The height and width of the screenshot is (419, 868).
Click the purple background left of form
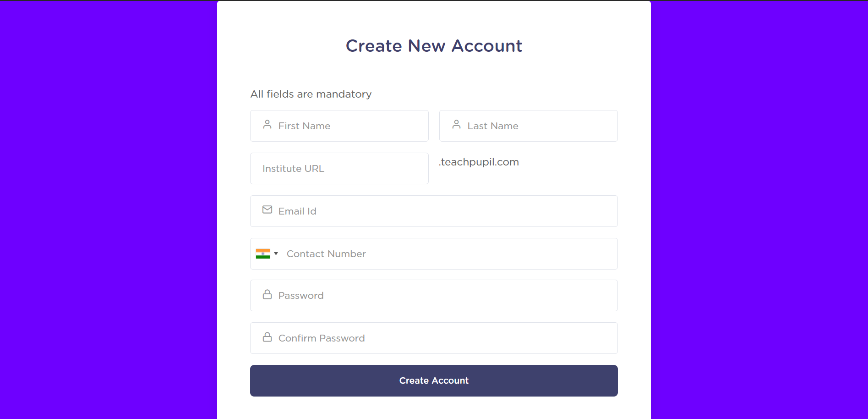pyautogui.click(x=108, y=209)
